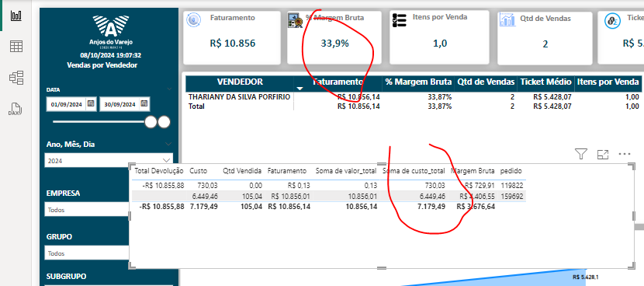Switch to the Table view icon

pyautogui.click(x=16, y=47)
